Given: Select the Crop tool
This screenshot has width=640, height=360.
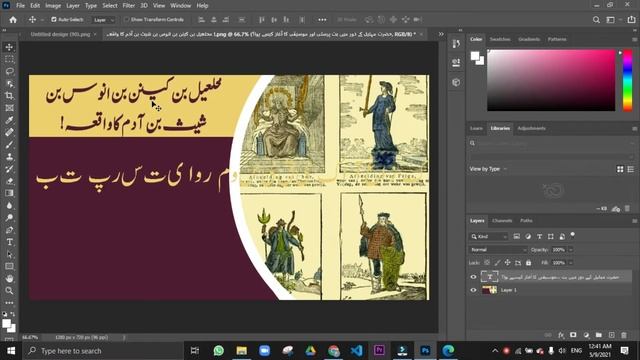Looking at the screenshot, I should (x=9, y=96).
